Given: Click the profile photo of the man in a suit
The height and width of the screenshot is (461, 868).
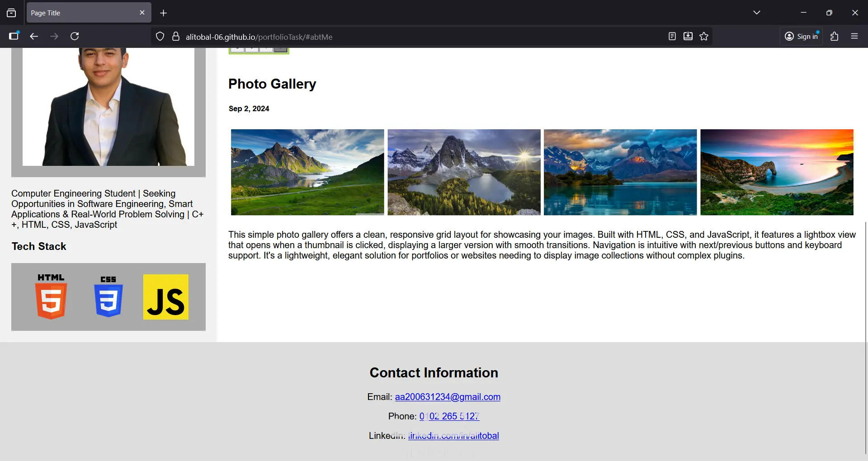Looking at the screenshot, I should tap(108, 107).
